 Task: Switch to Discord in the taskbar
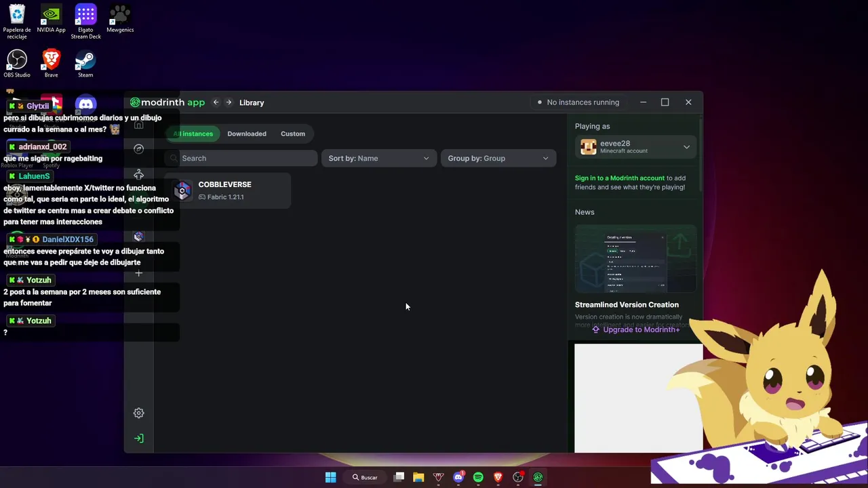(458, 477)
